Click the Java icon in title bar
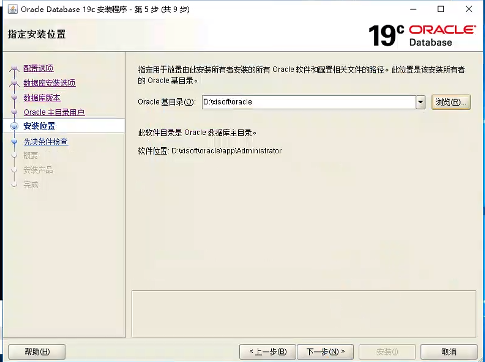 click(x=12, y=9)
